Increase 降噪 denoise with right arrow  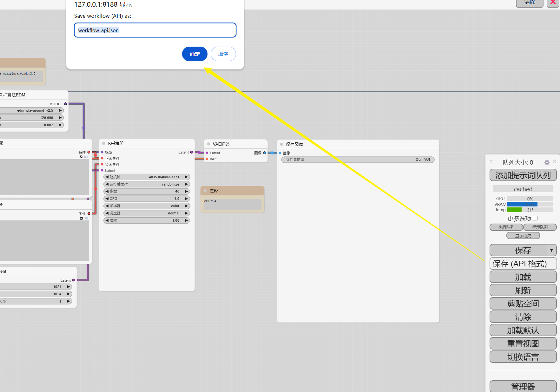(187, 220)
